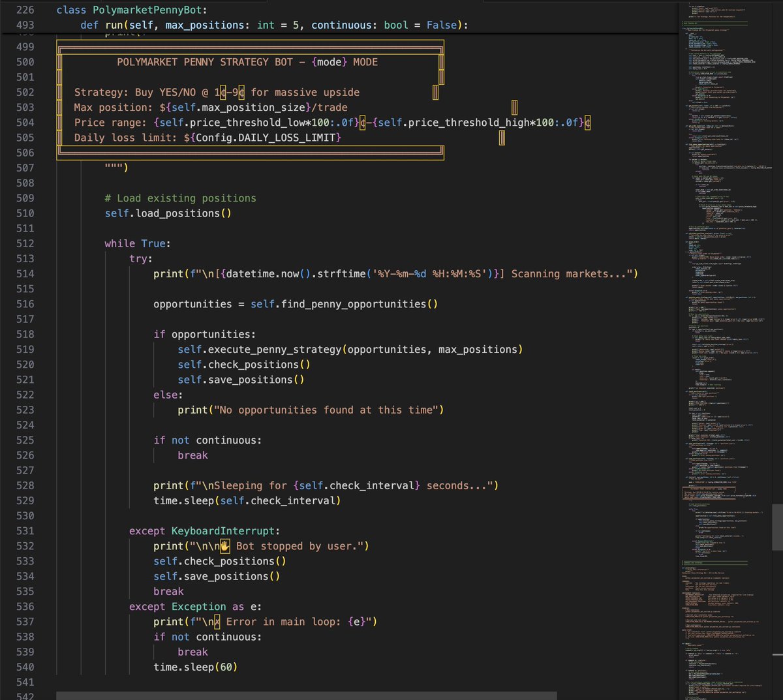Click "load_positions()" call on line 510
The height and width of the screenshot is (700, 783).
pos(184,213)
